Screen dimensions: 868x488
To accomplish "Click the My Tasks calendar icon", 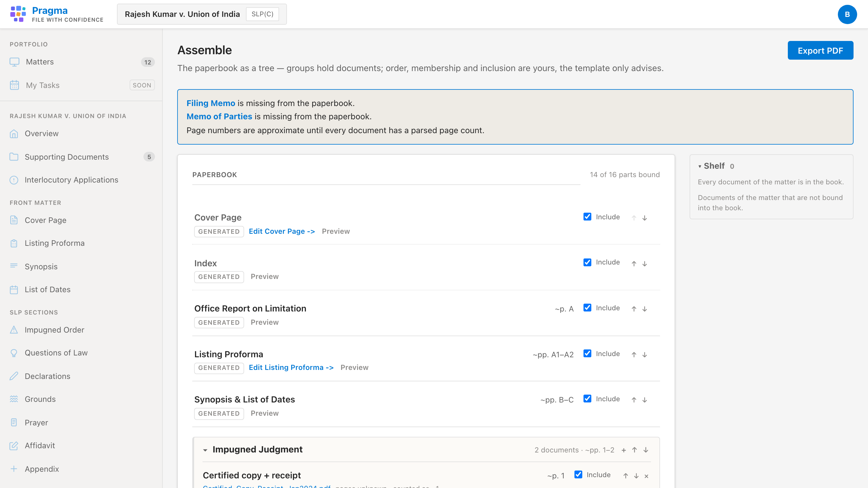I will pos(14,85).
